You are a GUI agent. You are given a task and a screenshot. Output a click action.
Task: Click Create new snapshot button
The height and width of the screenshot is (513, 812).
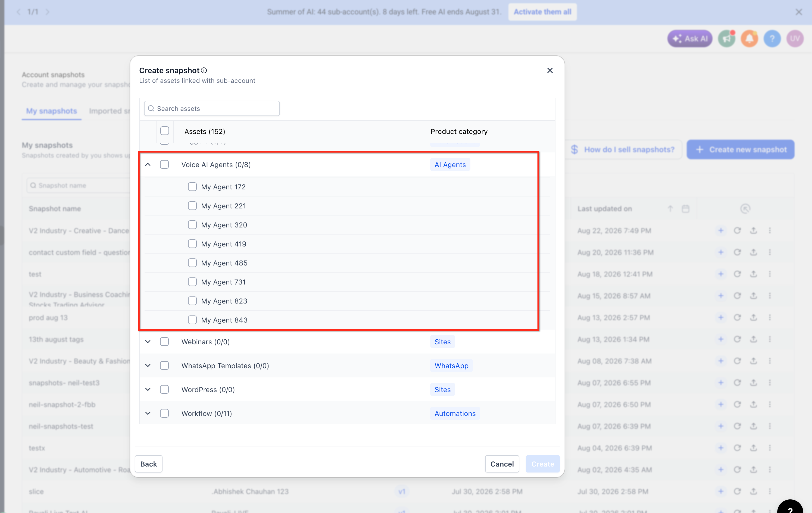click(741, 149)
